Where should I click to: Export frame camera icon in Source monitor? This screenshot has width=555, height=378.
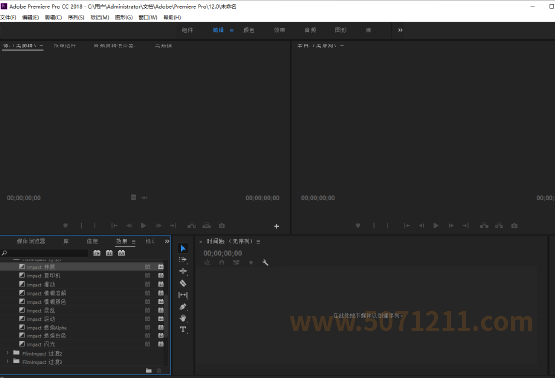pyautogui.click(x=222, y=225)
